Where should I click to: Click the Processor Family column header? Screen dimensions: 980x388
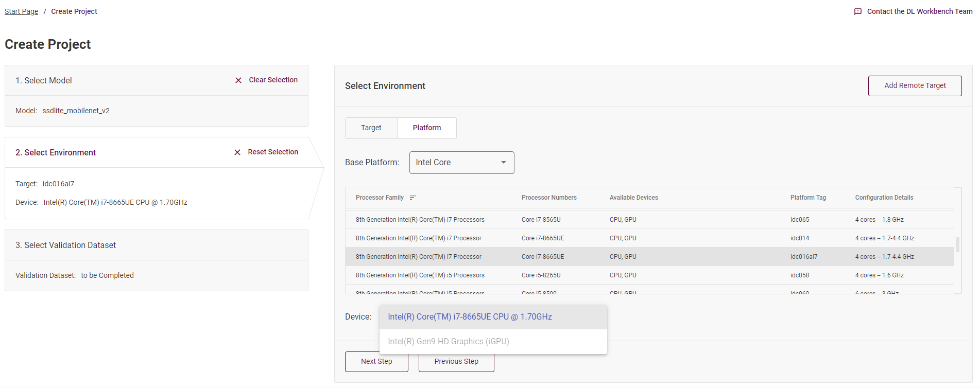click(380, 198)
